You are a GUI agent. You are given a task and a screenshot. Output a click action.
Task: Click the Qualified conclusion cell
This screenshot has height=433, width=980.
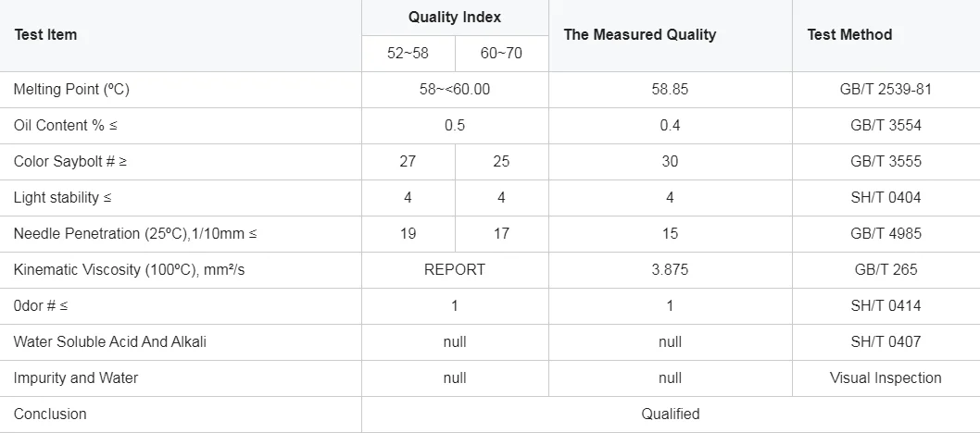tap(670, 414)
